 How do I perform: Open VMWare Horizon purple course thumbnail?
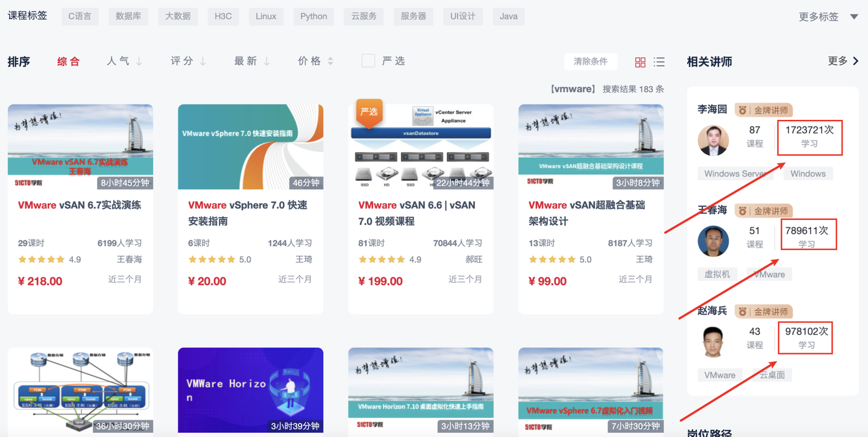point(251,390)
